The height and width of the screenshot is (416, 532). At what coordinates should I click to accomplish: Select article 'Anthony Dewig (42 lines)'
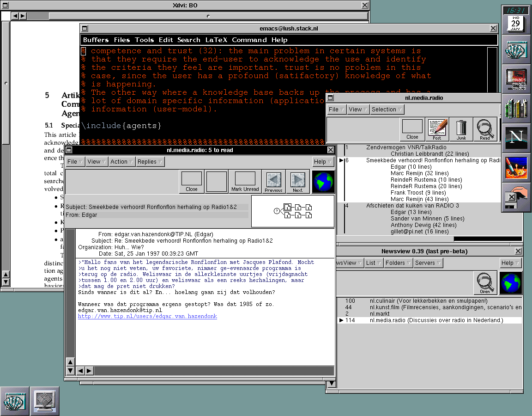pos(423,225)
